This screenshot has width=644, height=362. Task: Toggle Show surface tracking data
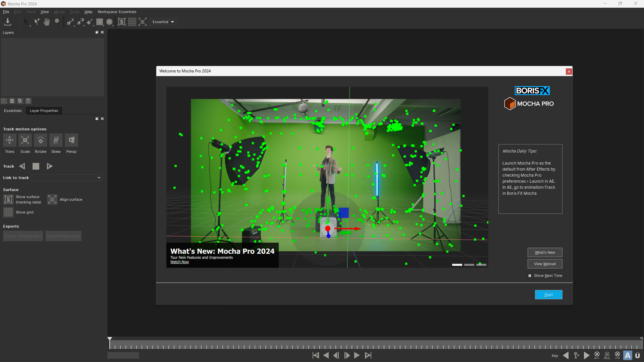[x=8, y=199]
